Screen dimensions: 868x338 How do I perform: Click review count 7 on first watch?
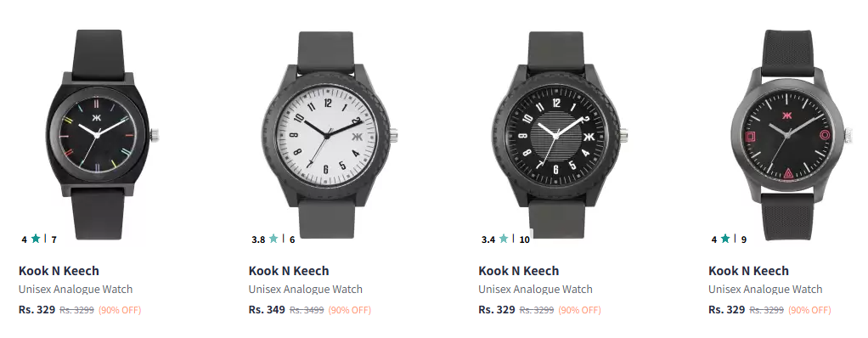pyautogui.click(x=54, y=239)
